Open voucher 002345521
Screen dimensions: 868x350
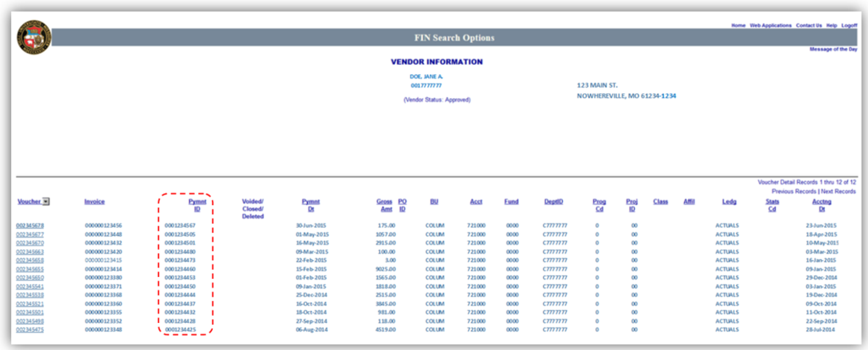click(x=30, y=304)
